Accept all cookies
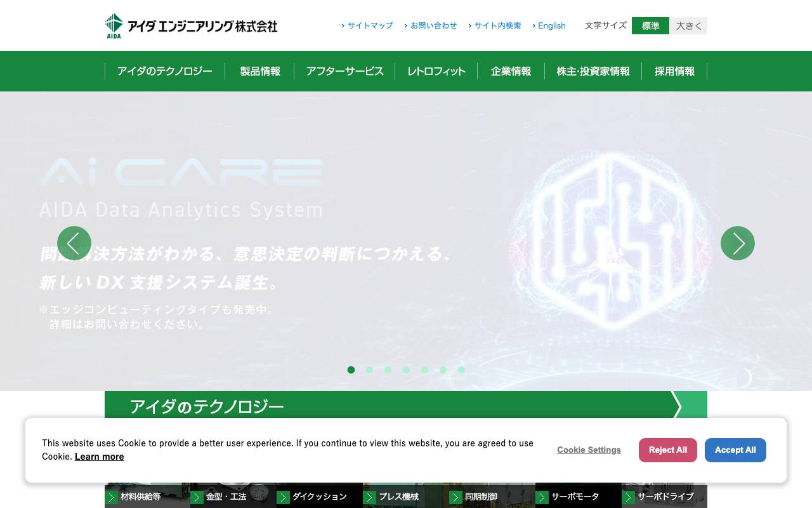 735,450
